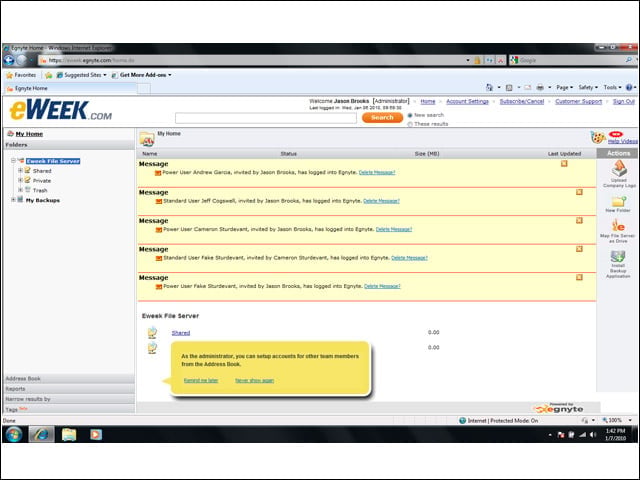The image size is (640, 480).
Task: Click the orange Search button
Action: [x=382, y=118]
